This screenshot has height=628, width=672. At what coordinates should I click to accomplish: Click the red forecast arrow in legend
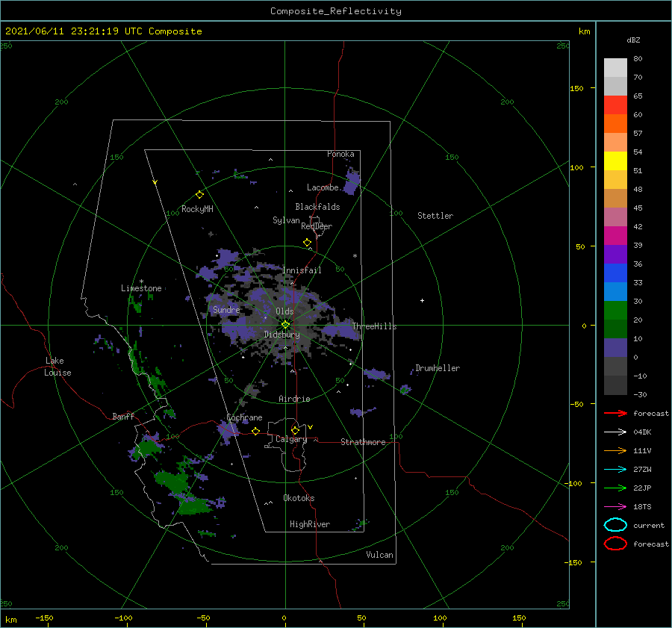(x=615, y=413)
